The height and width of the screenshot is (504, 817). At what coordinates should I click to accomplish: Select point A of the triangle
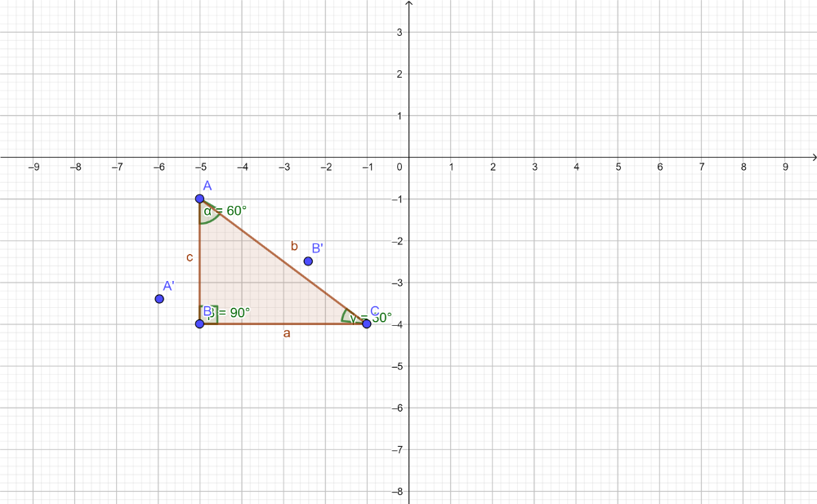(x=199, y=198)
